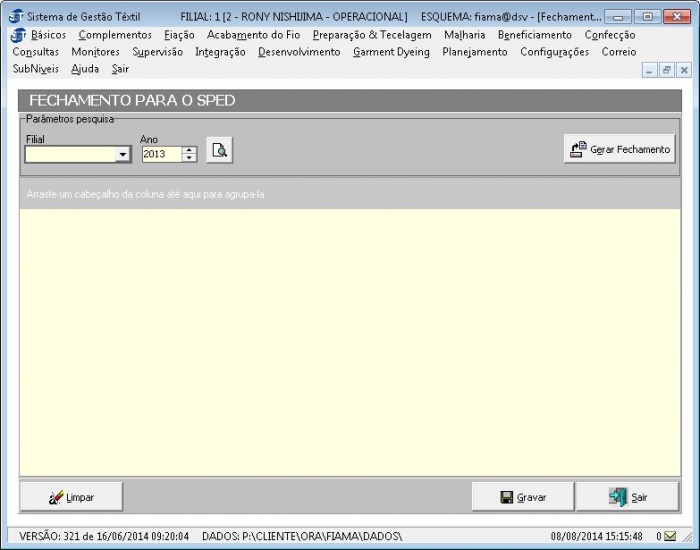
Task: Click the FECHAMENTO PARA O SPED heading
Action: 132,100
